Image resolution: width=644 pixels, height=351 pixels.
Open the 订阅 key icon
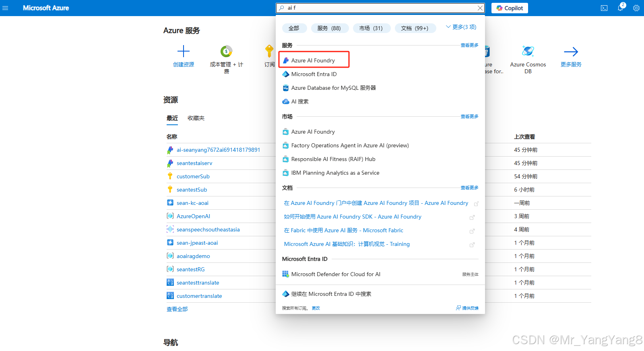[x=269, y=52]
